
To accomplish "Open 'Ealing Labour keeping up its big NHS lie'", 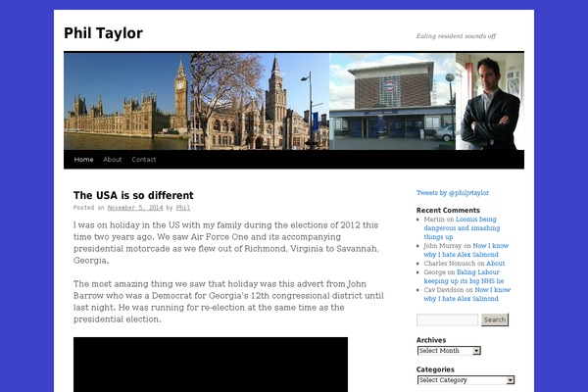I will [480, 276].
